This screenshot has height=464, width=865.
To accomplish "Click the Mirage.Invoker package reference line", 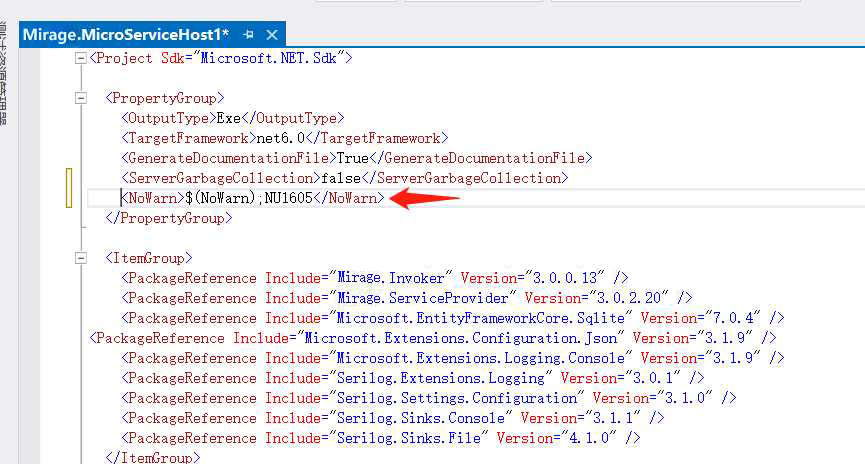I will click(375, 278).
